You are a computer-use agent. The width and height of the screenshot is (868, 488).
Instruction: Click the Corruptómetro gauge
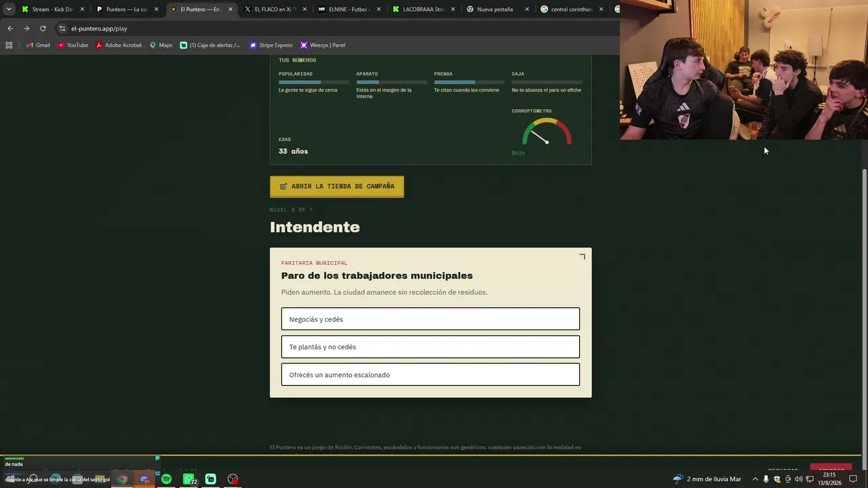click(x=547, y=132)
